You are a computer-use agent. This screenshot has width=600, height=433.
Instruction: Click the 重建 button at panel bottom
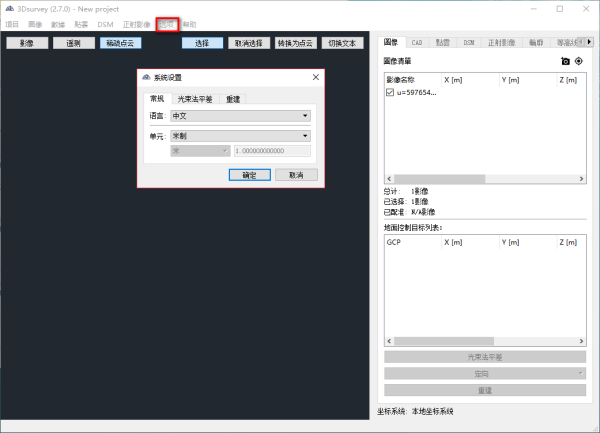[485, 390]
